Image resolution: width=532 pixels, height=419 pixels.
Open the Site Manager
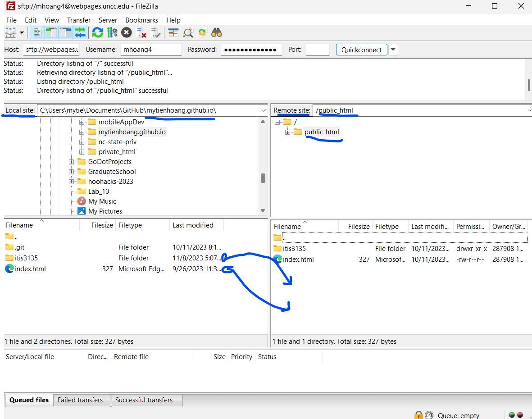[9, 32]
